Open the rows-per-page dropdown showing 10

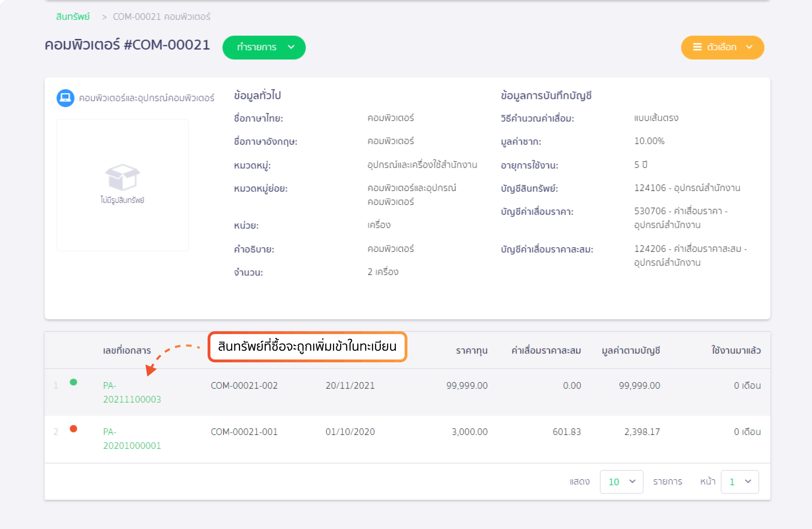pyautogui.click(x=621, y=482)
